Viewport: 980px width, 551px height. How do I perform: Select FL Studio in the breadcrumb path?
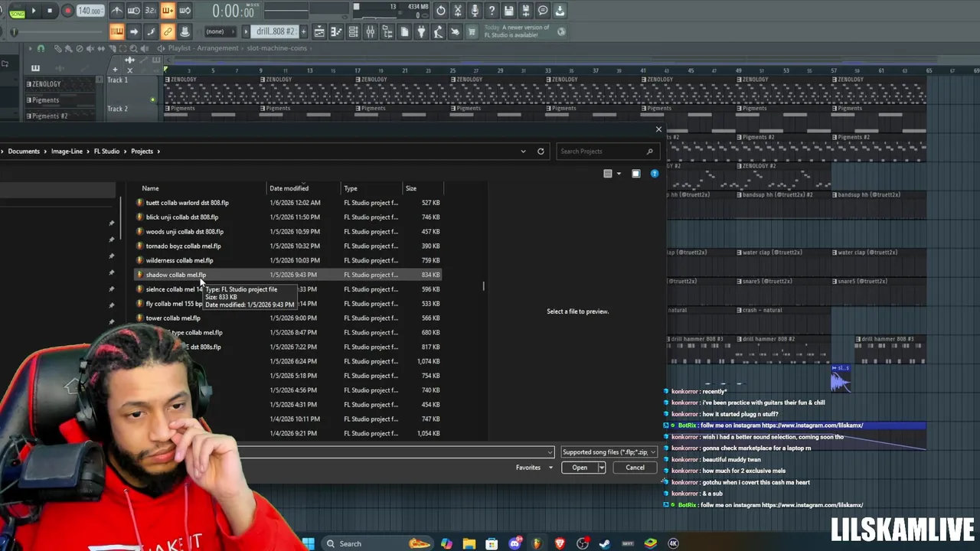point(106,151)
